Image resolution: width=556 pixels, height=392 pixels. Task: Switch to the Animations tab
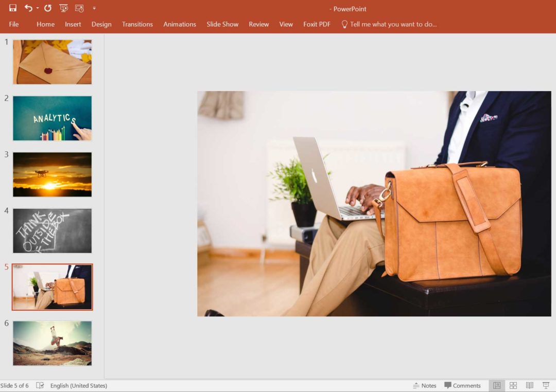179,24
